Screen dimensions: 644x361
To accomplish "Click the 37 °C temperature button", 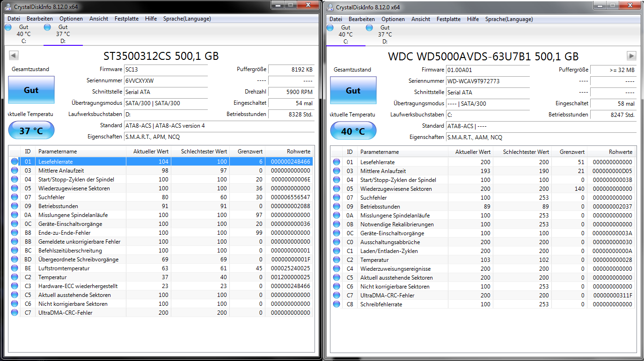I will (x=31, y=130).
